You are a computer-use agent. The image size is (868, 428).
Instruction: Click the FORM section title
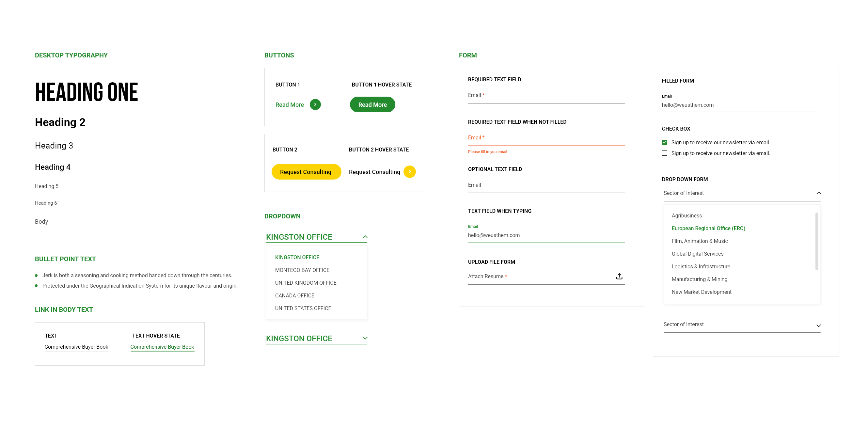468,55
